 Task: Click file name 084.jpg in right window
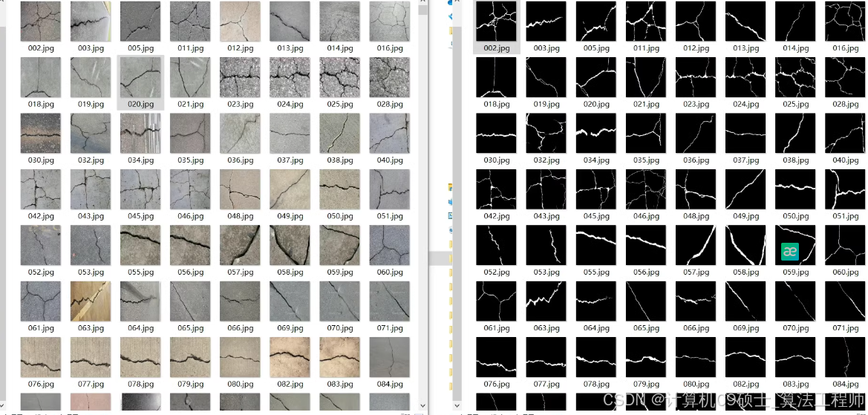(x=845, y=384)
